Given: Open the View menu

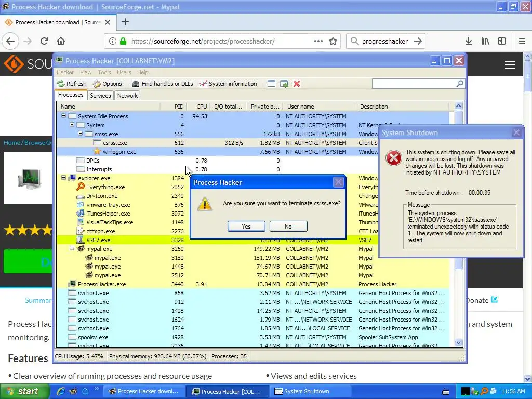Looking at the screenshot, I should point(86,72).
